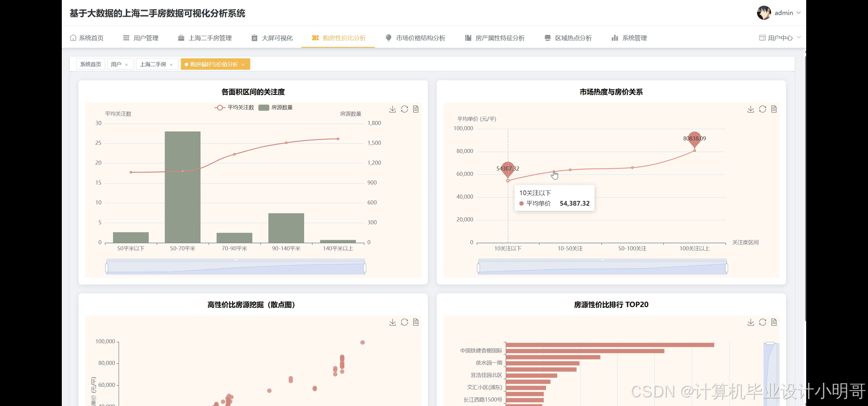Open the 大屏可视化 menu item
Image resolution: width=868 pixels, height=406 pixels.
click(x=272, y=38)
